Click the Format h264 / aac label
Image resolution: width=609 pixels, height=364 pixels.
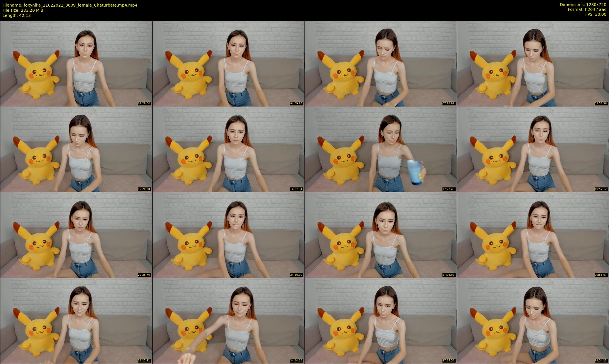[587, 9]
